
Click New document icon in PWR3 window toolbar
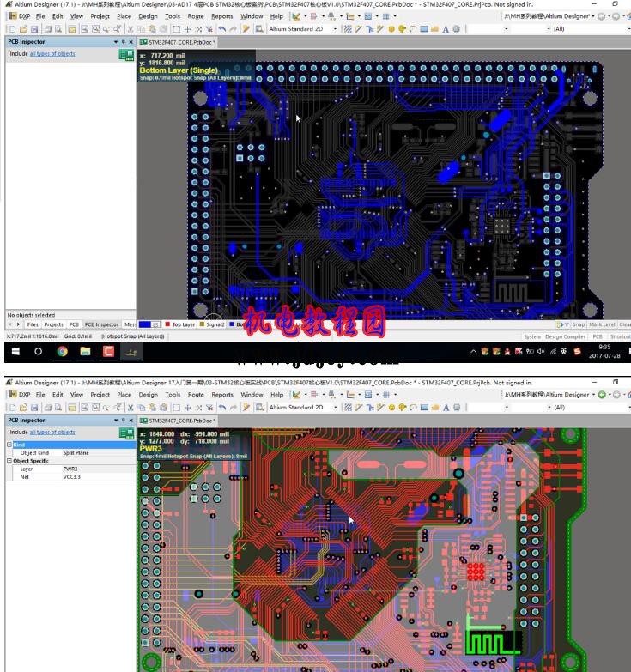(x=12, y=408)
